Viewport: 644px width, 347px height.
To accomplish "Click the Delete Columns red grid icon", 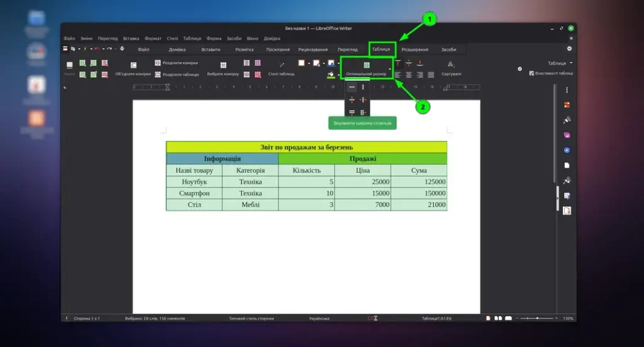I will (x=105, y=63).
